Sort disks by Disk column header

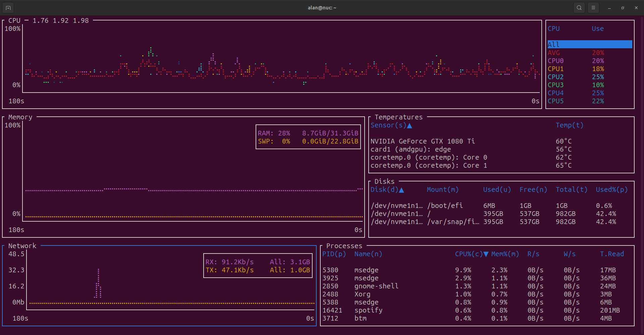point(387,189)
